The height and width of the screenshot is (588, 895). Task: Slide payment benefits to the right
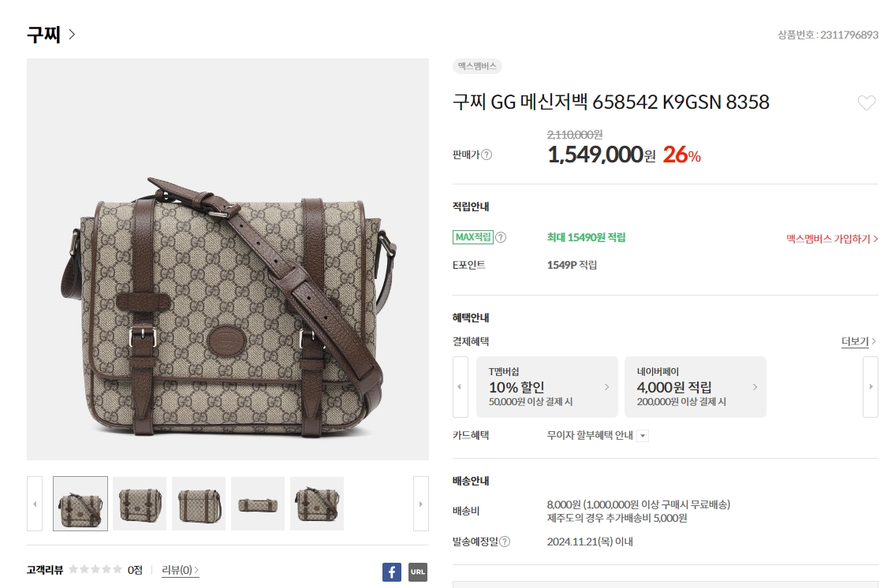coord(871,387)
